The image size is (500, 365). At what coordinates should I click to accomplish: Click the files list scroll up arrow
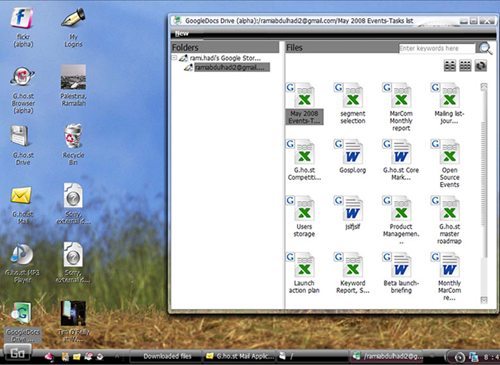click(484, 87)
